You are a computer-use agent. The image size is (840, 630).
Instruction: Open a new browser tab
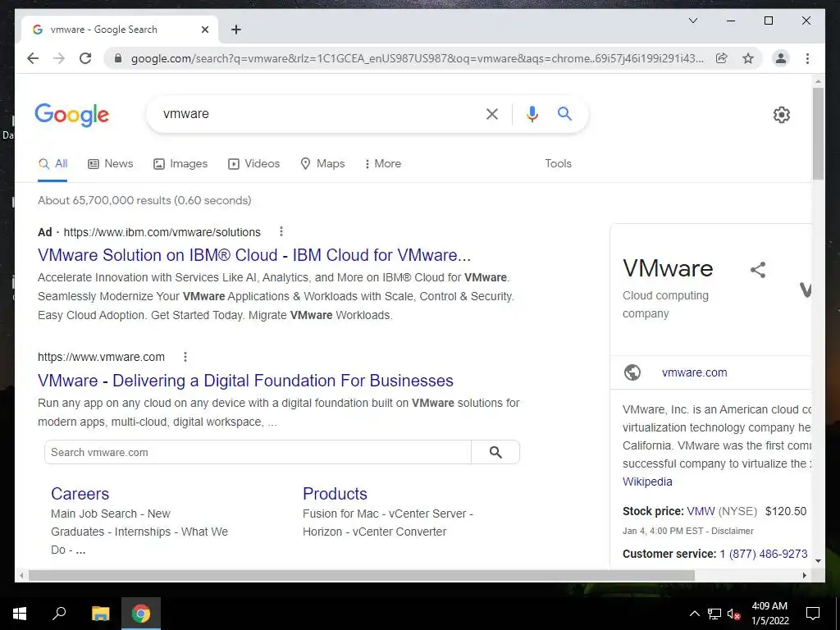235,30
